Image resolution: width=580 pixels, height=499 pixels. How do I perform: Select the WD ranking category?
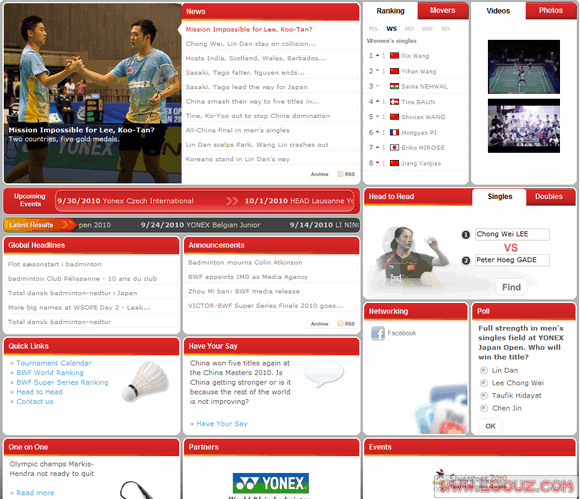427,28
